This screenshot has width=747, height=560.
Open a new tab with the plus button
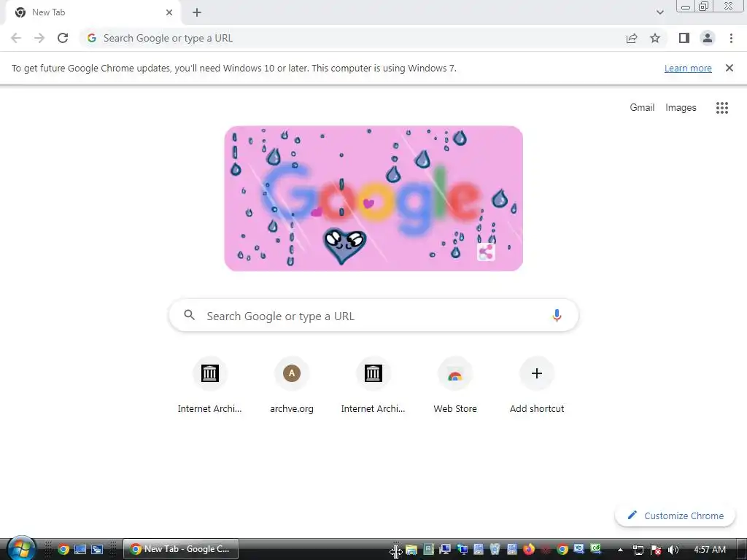197,12
